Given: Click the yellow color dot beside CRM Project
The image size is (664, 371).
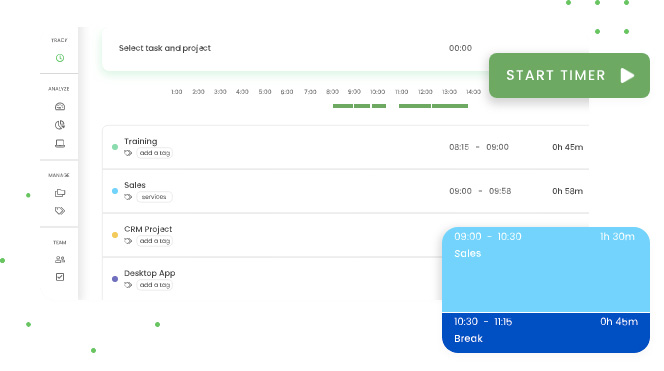Looking at the screenshot, I should point(115,235).
